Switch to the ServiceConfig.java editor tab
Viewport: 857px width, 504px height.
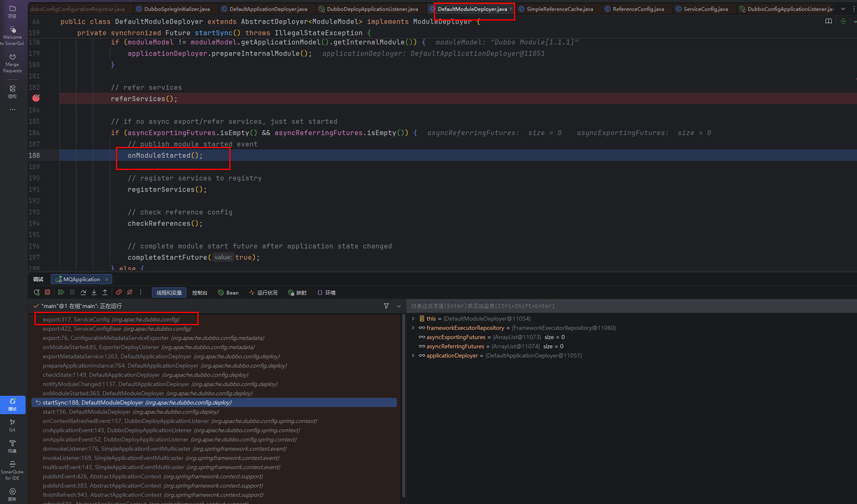[x=705, y=9]
